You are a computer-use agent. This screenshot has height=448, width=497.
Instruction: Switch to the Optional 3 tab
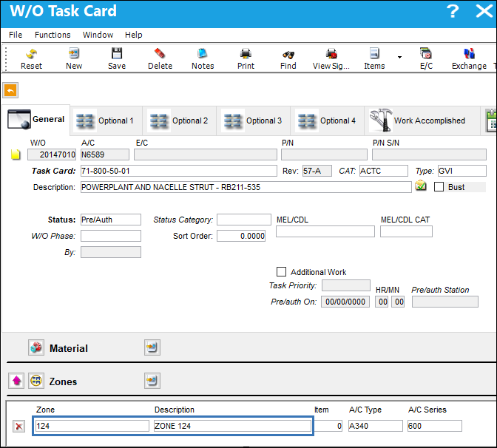[x=254, y=121]
